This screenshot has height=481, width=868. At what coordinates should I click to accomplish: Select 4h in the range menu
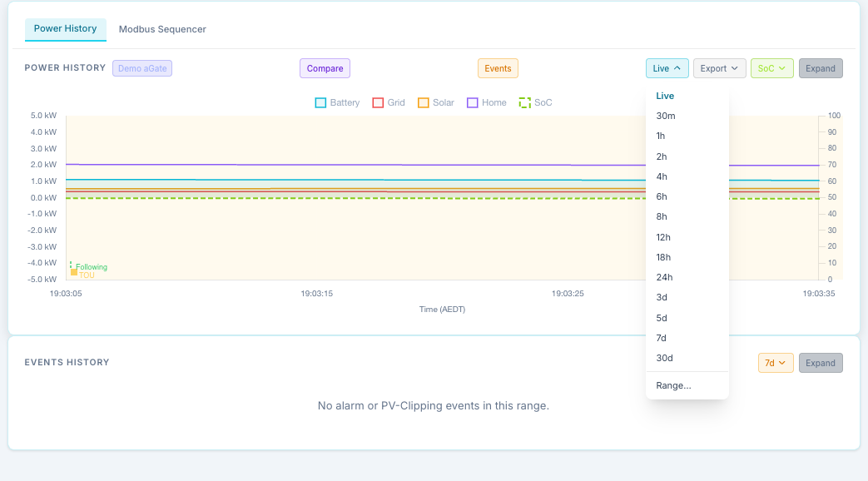tap(687, 176)
